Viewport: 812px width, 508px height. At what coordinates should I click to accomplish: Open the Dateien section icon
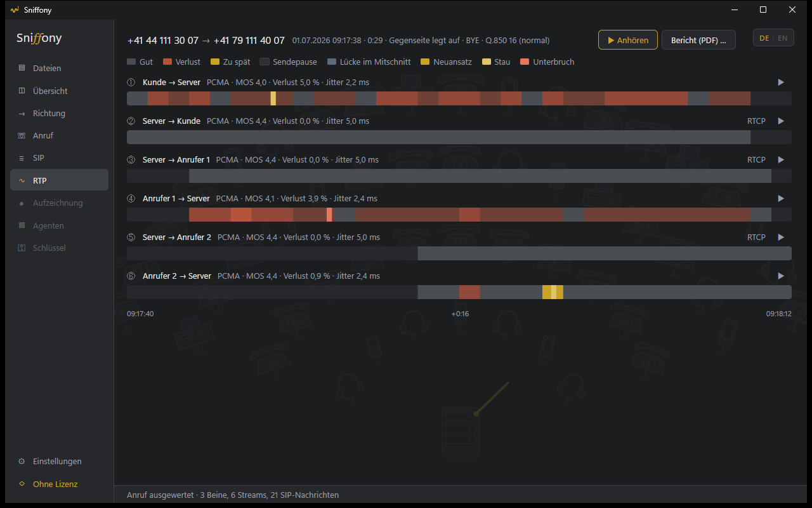point(22,68)
